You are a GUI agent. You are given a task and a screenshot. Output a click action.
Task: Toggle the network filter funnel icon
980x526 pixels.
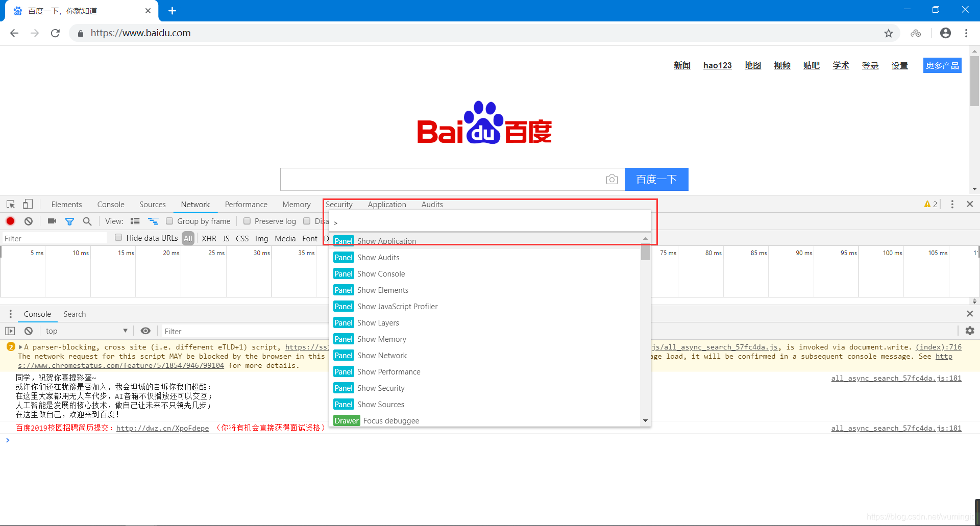[x=69, y=221]
